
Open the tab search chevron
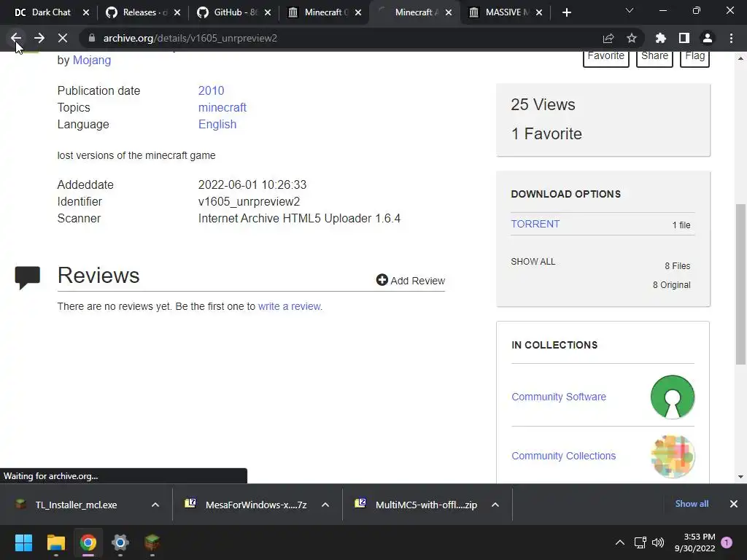[x=630, y=10]
